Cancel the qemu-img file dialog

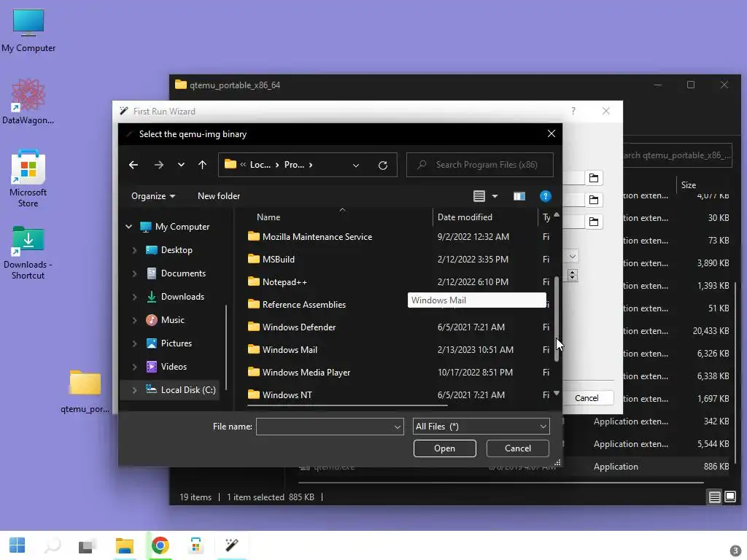517,448
